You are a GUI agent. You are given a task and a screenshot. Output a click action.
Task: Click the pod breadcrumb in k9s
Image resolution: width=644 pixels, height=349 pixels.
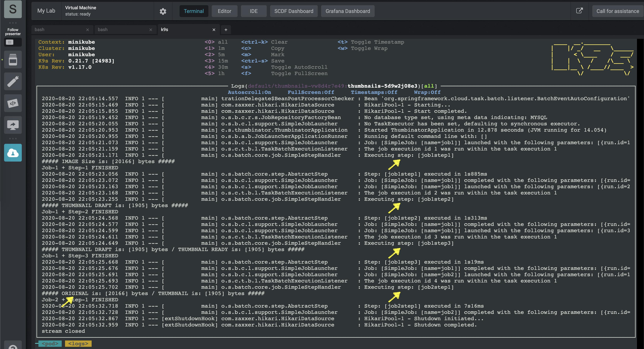click(x=50, y=343)
